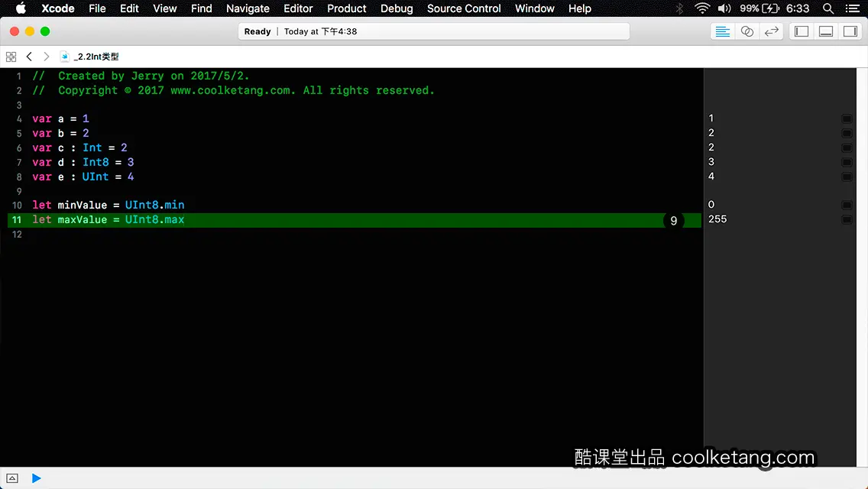This screenshot has width=868, height=489.
Task: Open the Window menu
Action: pyautogui.click(x=534, y=8)
